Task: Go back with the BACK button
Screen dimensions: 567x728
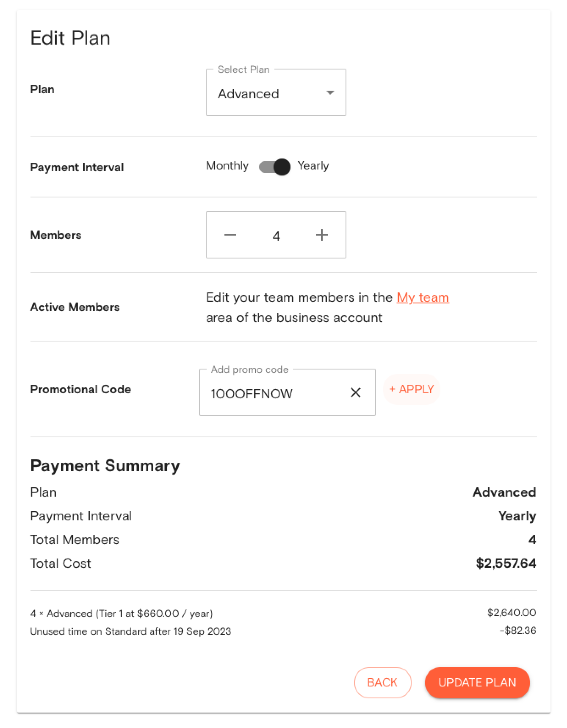Action: click(382, 682)
